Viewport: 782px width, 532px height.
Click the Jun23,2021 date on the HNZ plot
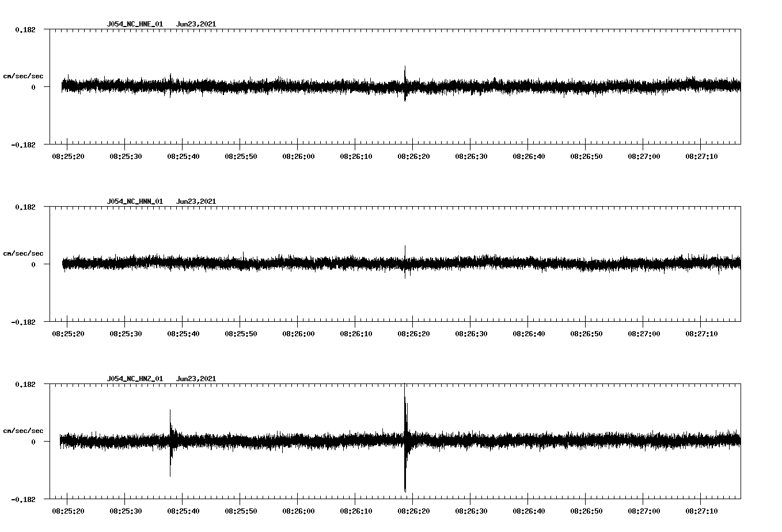[196, 379]
